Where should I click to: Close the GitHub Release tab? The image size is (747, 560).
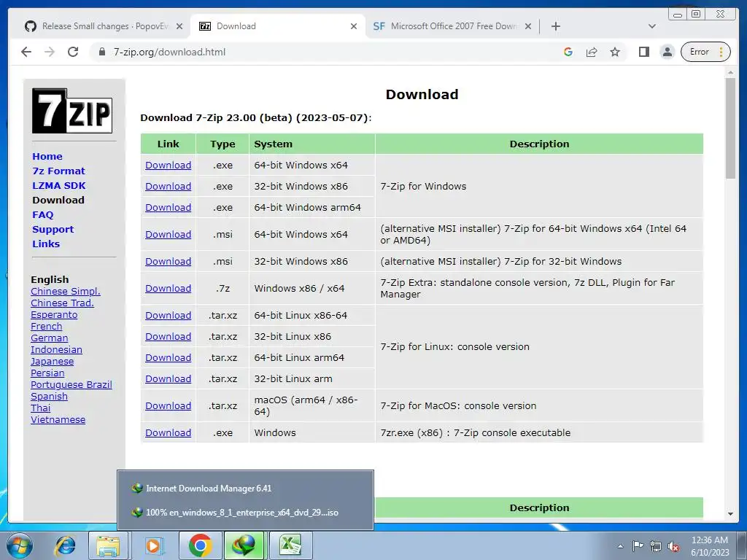(x=179, y=26)
